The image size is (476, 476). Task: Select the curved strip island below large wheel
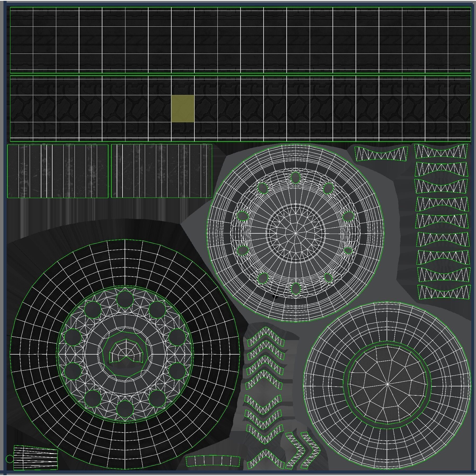(x=213, y=461)
